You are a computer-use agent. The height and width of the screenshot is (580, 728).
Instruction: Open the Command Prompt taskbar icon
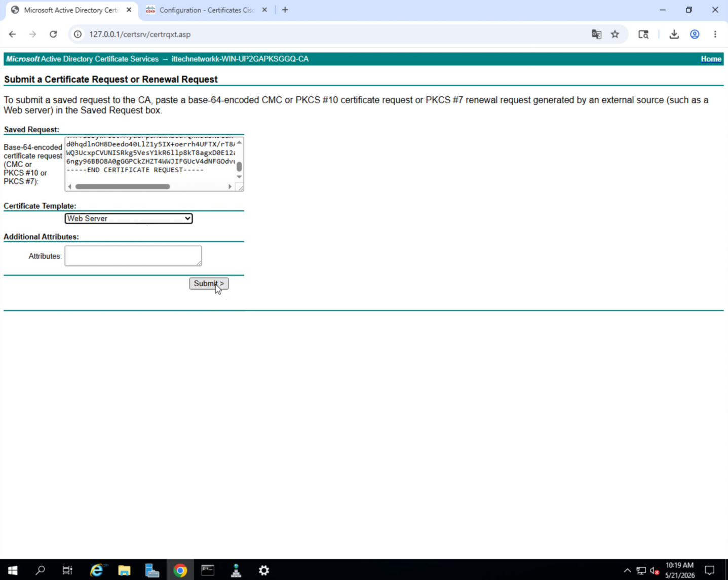tap(208, 570)
